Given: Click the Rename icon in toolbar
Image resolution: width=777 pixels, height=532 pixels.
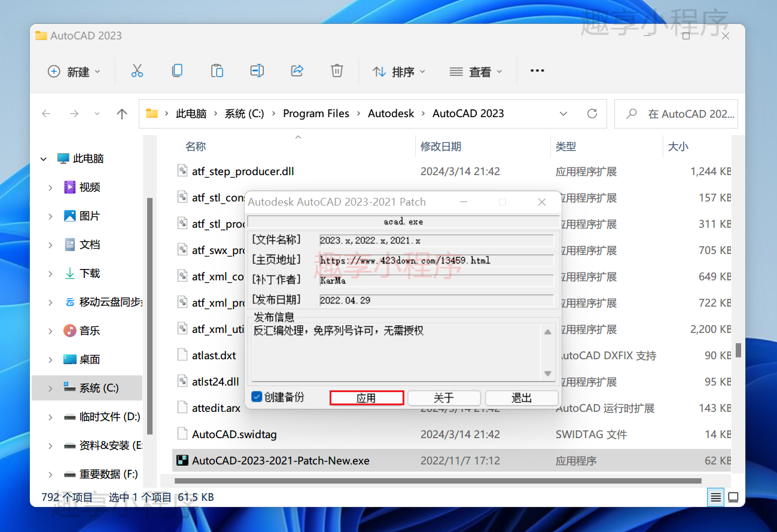Looking at the screenshot, I should pos(257,71).
